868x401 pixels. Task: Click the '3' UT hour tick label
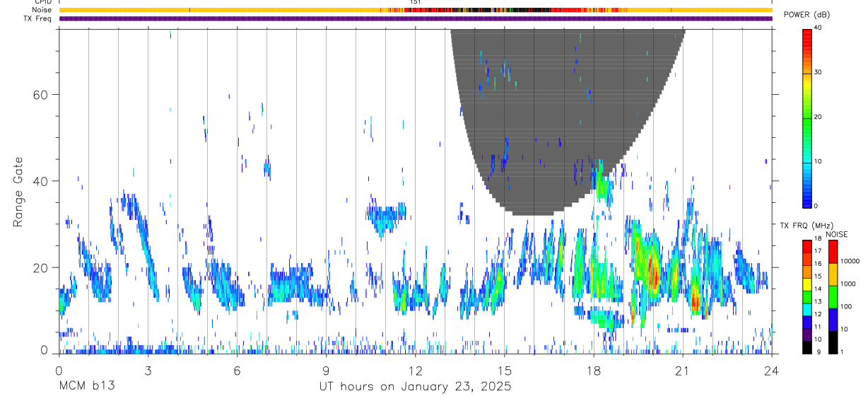tap(148, 370)
